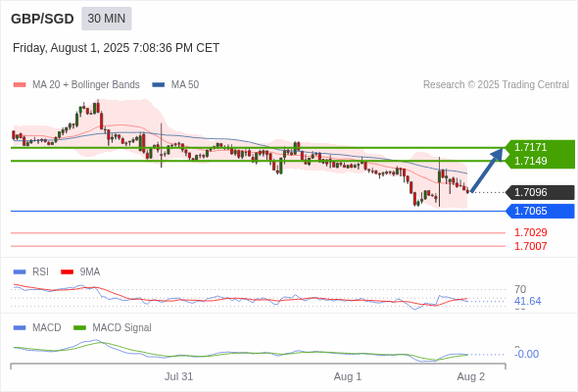Image resolution: width=578 pixels, height=392 pixels.
Task: Click the 30 MIN timeframe button
Action: click(107, 19)
